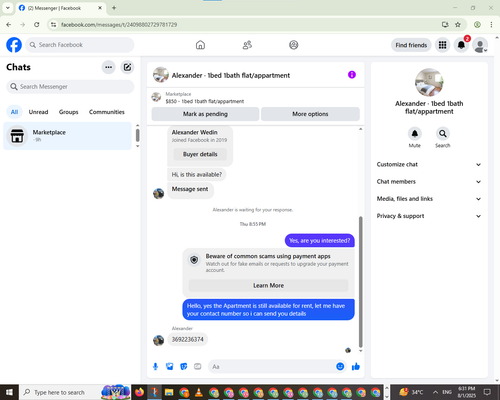Select the Unread chats filter
500x400 pixels.
(38, 112)
